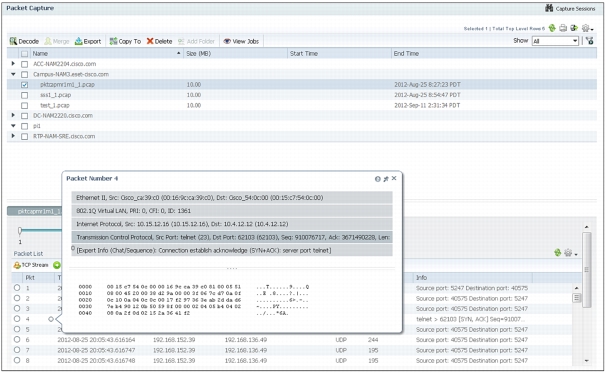Click the Expert Info row
The height and width of the screenshot is (373, 607).
coord(232,250)
